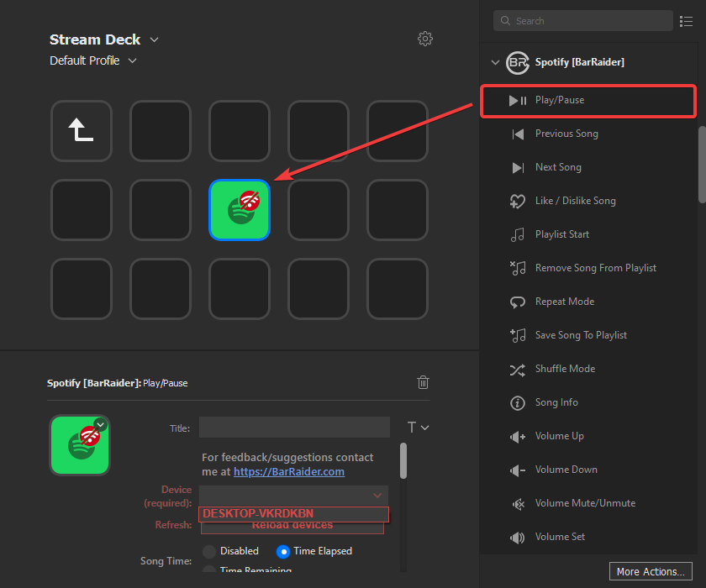The width and height of the screenshot is (706, 588).
Task: Click the Volume Up label
Action: (x=559, y=437)
